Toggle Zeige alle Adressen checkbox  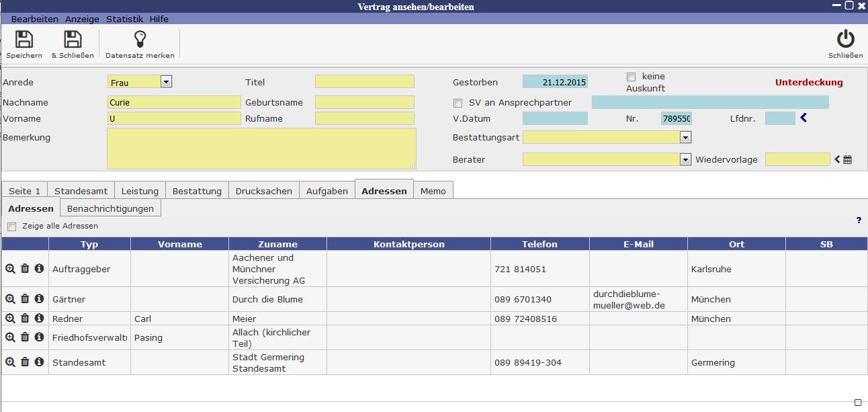[x=11, y=226]
